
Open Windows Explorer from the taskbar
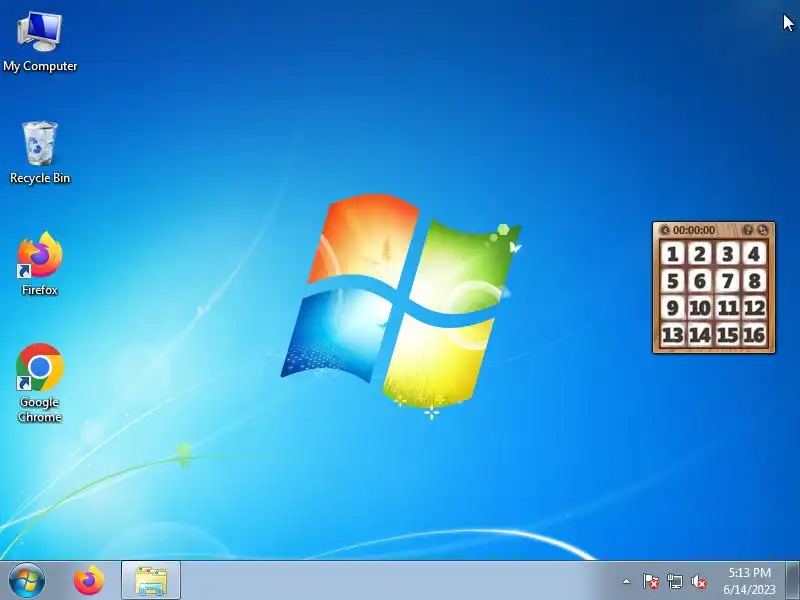151,581
